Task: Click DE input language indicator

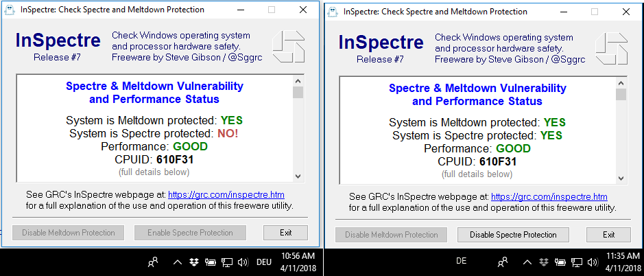Action: [461, 260]
